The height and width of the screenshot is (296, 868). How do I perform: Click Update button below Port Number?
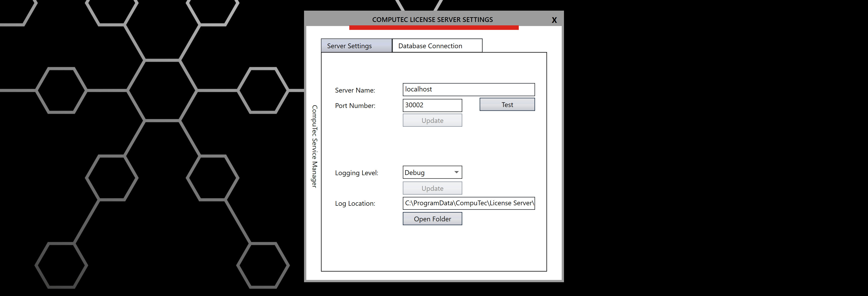[x=432, y=120]
